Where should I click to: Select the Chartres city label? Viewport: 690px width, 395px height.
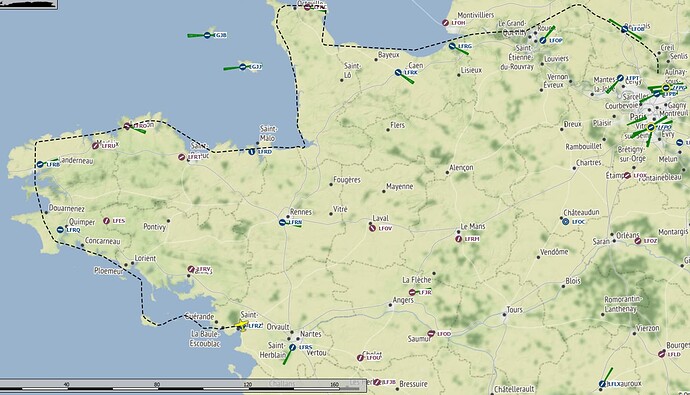click(x=589, y=162)
